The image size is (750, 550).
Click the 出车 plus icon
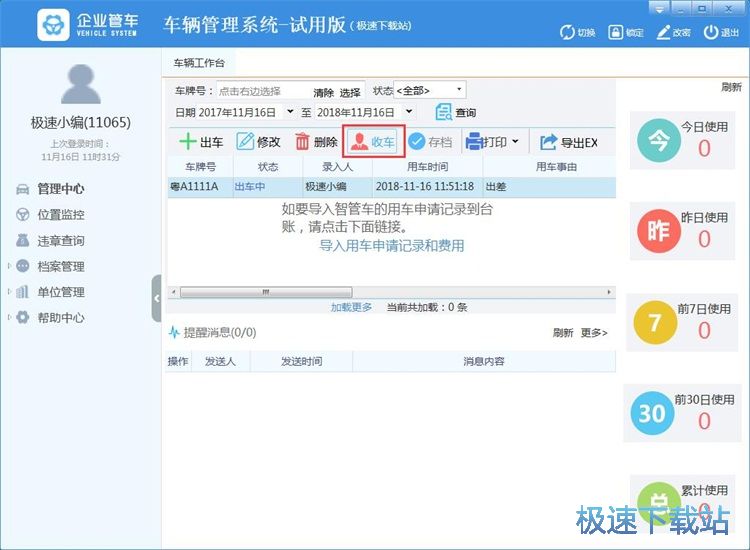coord(188,142)
